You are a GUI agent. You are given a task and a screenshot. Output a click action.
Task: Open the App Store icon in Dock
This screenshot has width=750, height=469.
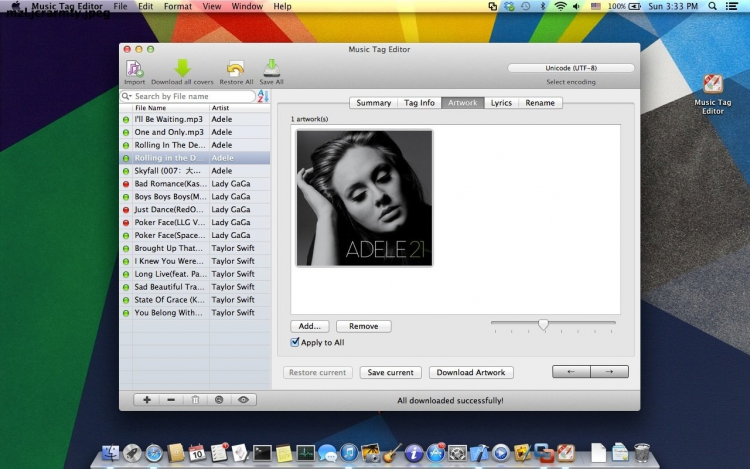click(x=435, y=453)
